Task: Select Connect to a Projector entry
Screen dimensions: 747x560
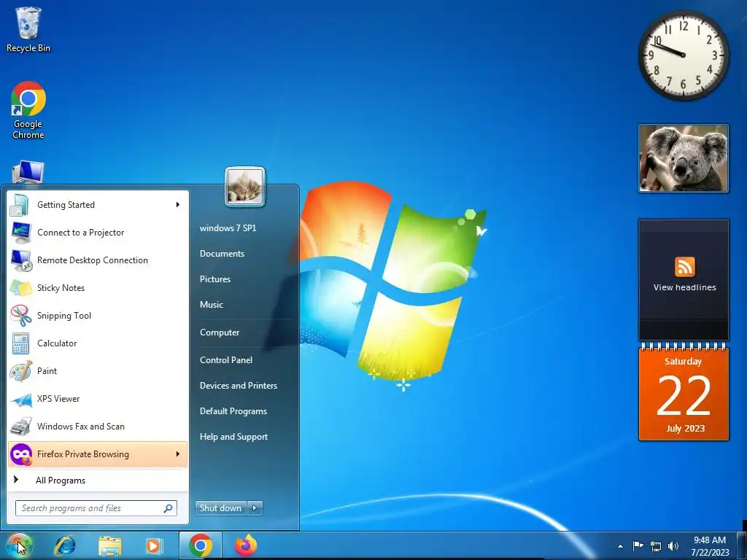Action: point(98,233)
